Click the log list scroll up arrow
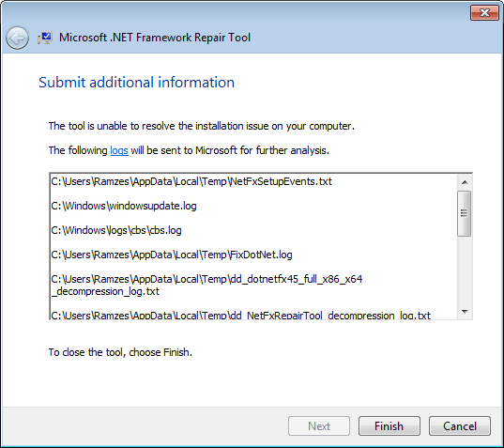The image size is (504, 448). point(465,182)
